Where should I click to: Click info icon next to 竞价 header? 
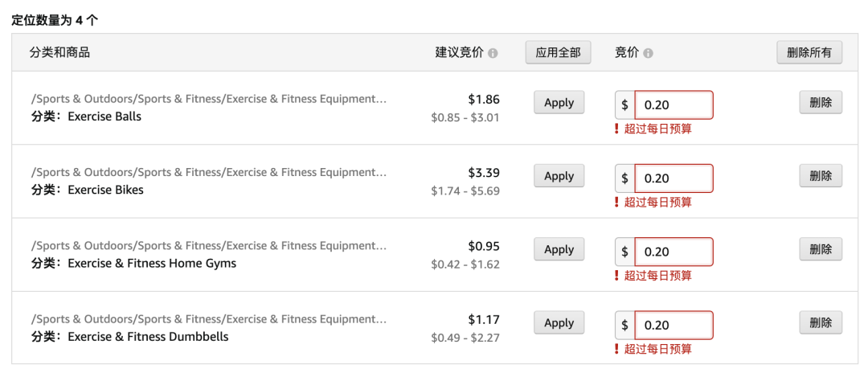tap(648, 53)
